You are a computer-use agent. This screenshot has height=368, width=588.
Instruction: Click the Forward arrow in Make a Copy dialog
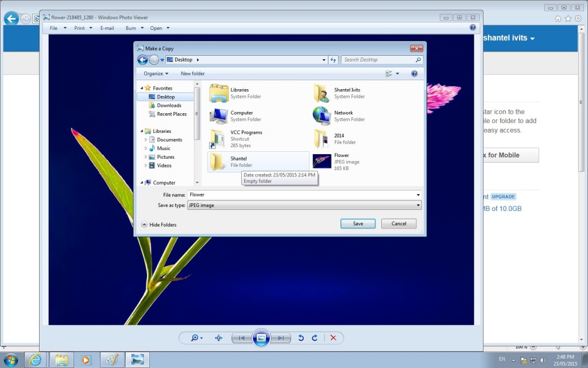click(154, 60)
